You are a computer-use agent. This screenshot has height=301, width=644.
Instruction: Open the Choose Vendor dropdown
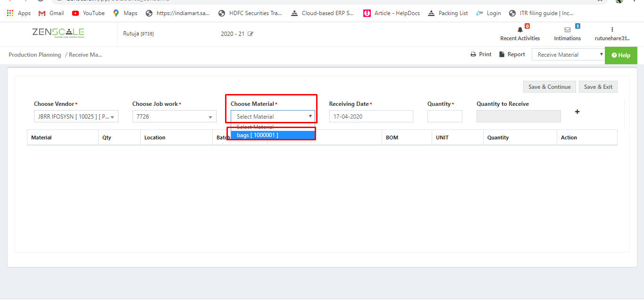click(76, 116)
